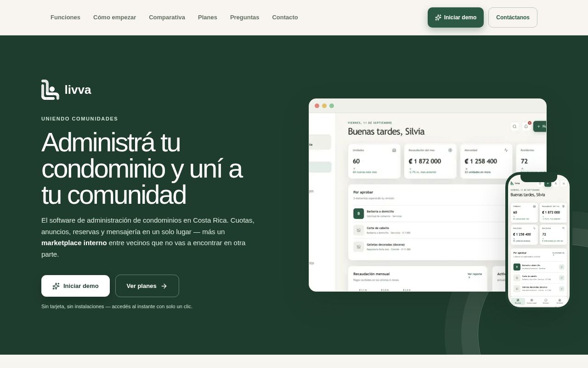
Task: Click the Galletas decoradas image placeholder in desktop mockup
Action: coord(359,247)
